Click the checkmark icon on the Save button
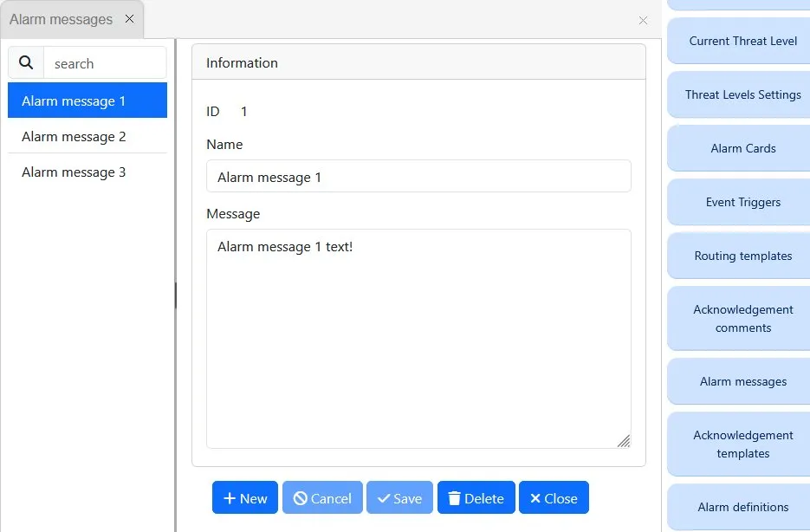810x532 pixels. pos(385,498)
